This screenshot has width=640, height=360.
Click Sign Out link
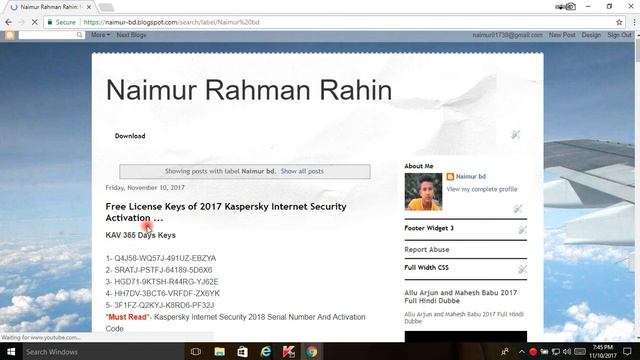tap(619, 35)
